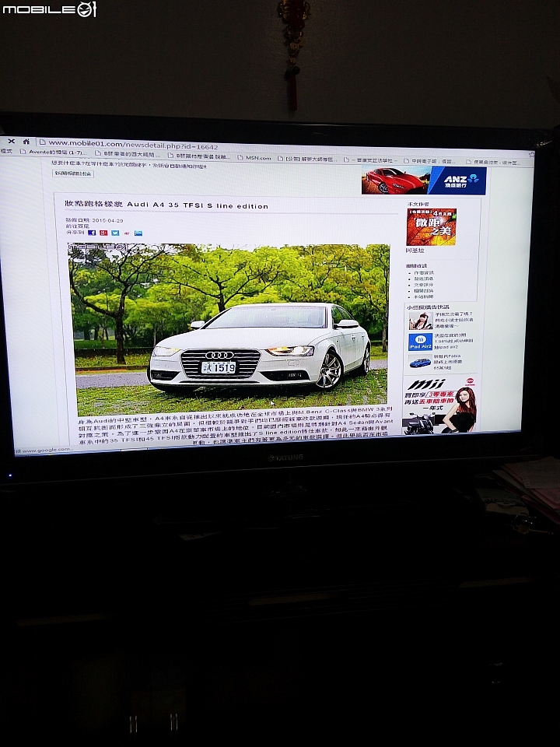Open the last related-links list item
Image resolution: width=560 pixels, height=747 pixels.
(x=423, y=296)
